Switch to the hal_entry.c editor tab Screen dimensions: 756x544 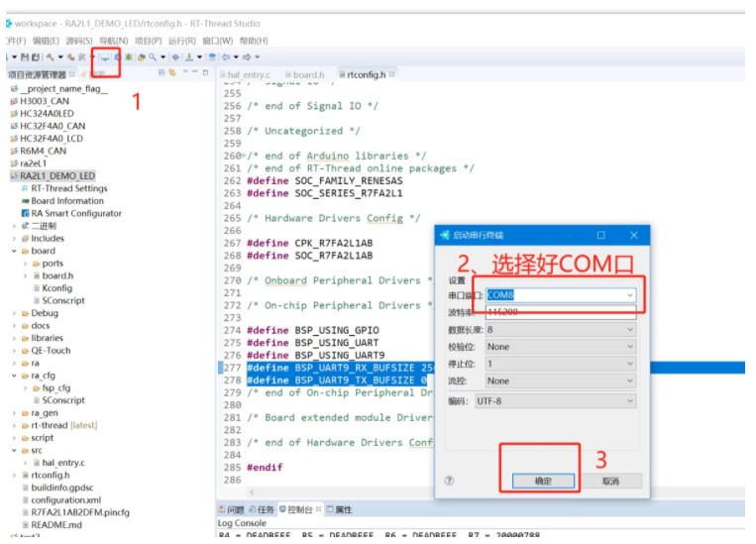click(x=245, y=74)
